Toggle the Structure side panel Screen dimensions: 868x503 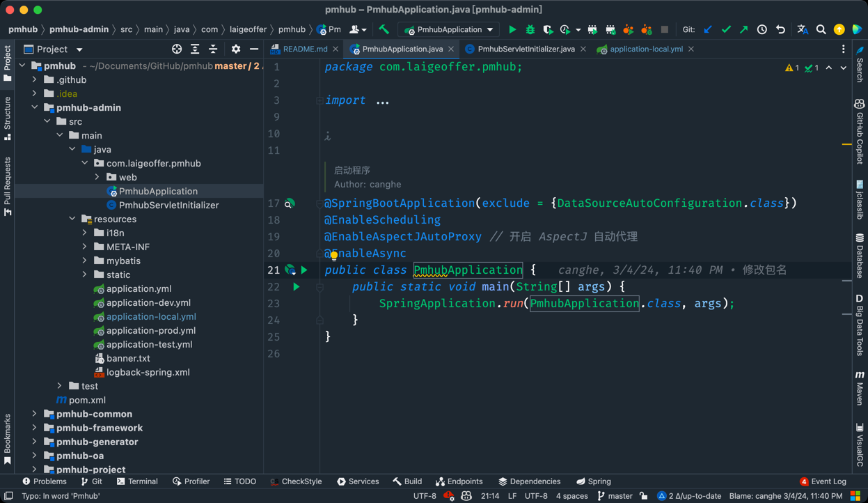point(8,117)
